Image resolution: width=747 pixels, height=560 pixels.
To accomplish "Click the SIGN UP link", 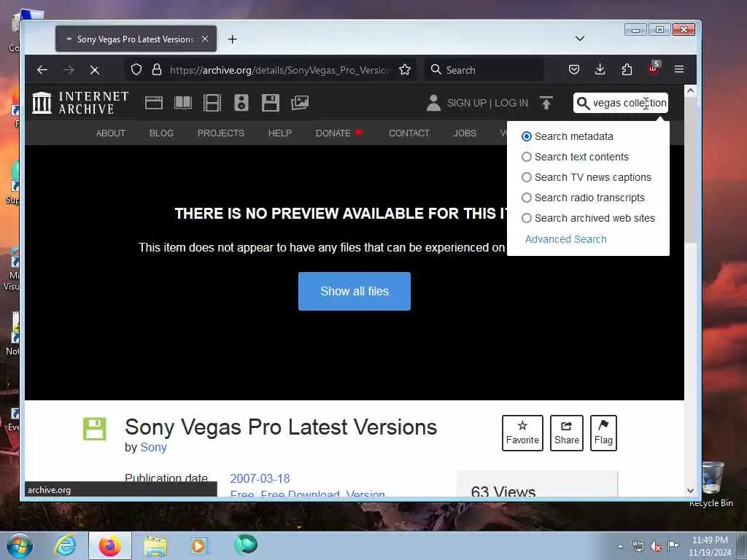I will [x=466, y=103].
